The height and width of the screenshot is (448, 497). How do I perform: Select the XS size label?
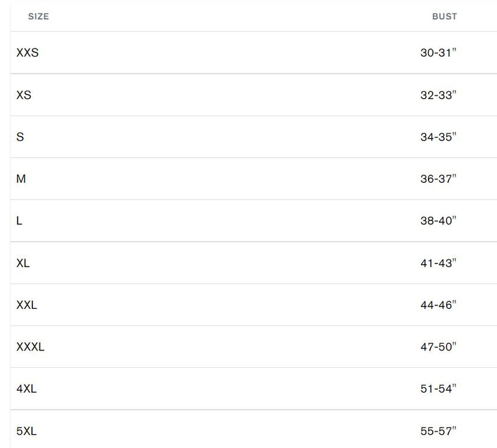point(24,95)
